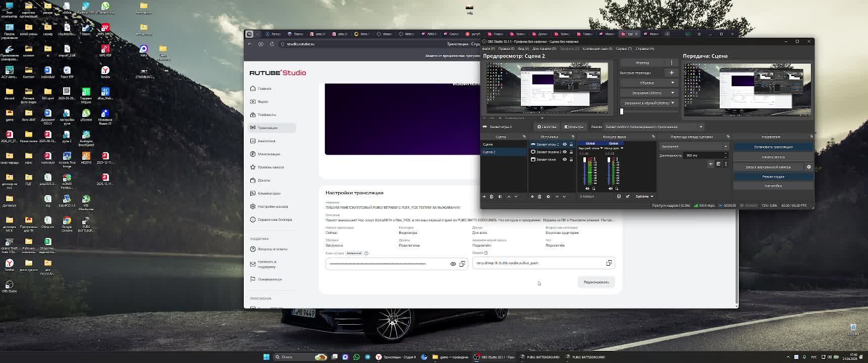868x363 pixels.
Task: Open Затухание scene transition combo box
Action: click(694, 147)
